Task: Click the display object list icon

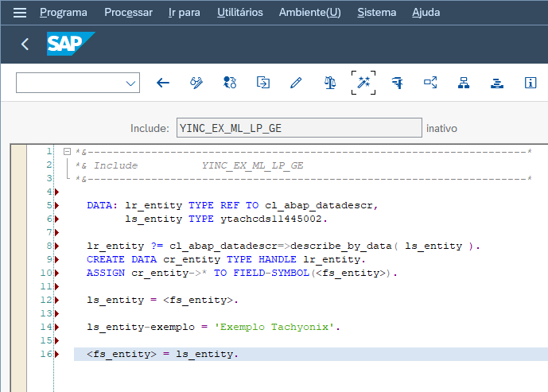Action: point(430,83)
